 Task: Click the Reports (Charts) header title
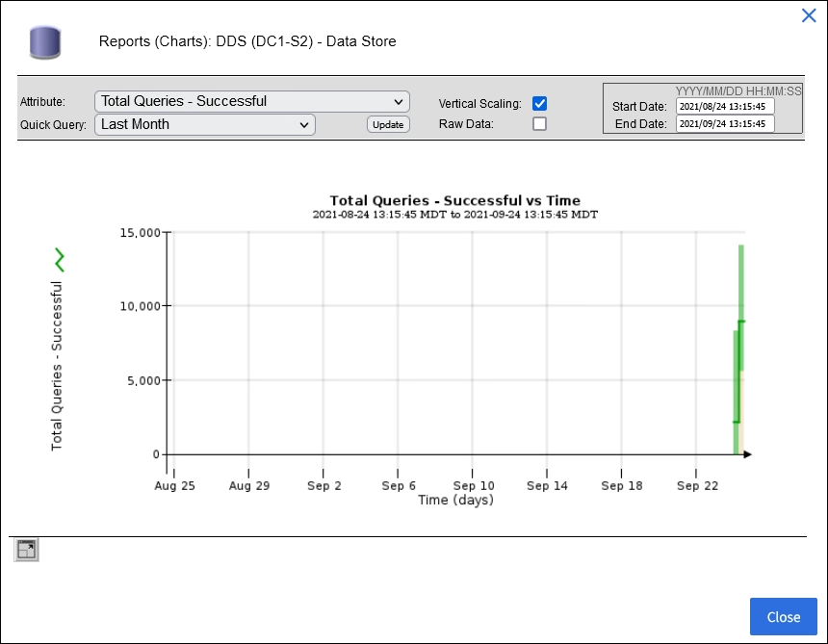[247, 41]
